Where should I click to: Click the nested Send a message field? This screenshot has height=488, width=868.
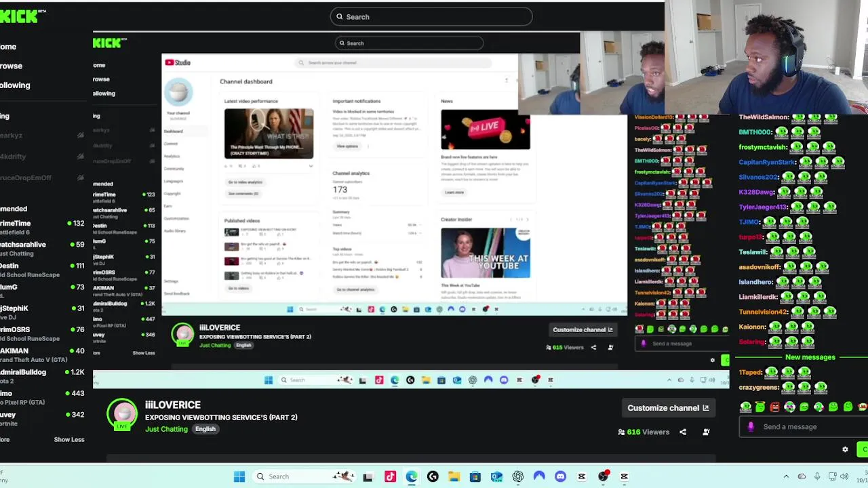(x=684, y=344)
